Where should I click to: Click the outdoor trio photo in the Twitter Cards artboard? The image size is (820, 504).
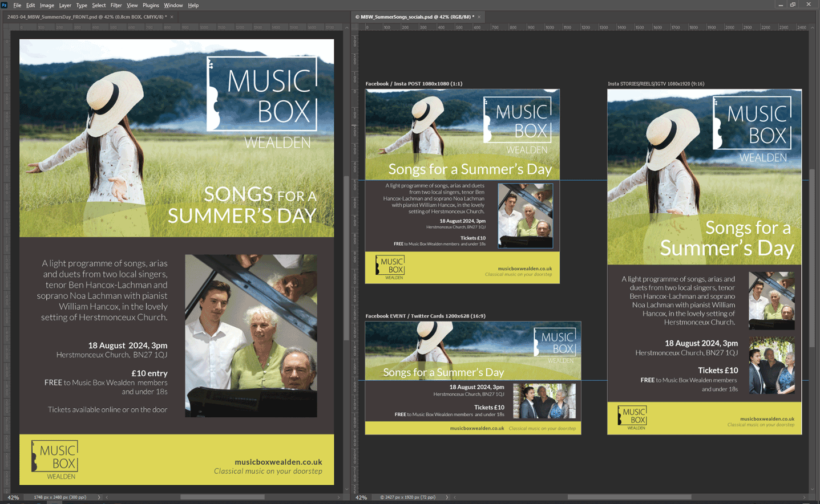[544, 401]
